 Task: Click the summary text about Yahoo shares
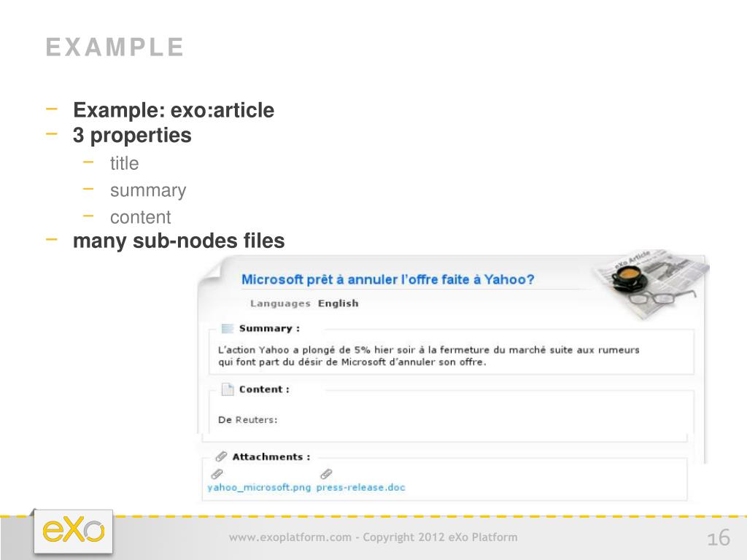point(429,356)
